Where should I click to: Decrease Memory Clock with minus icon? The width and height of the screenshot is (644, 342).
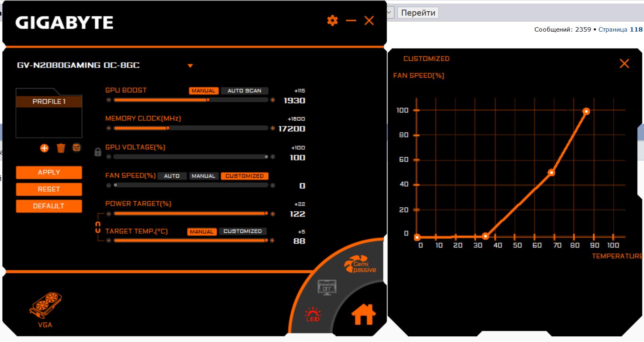[x=109, y=128]
